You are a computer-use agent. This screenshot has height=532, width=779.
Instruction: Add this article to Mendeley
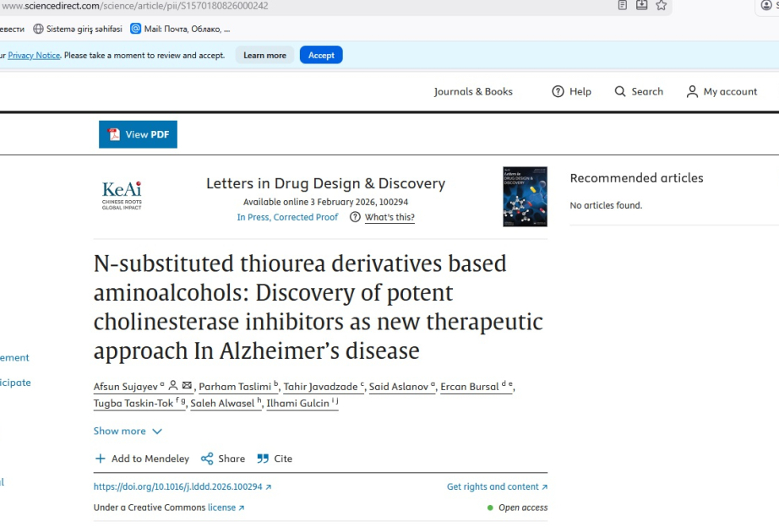(x=141, y=459)
